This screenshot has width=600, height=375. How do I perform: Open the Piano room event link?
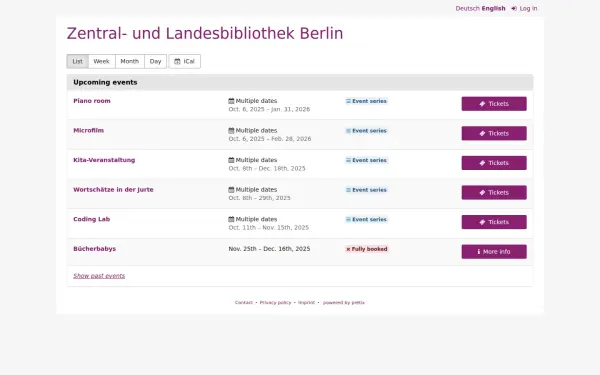coord(92,101)
